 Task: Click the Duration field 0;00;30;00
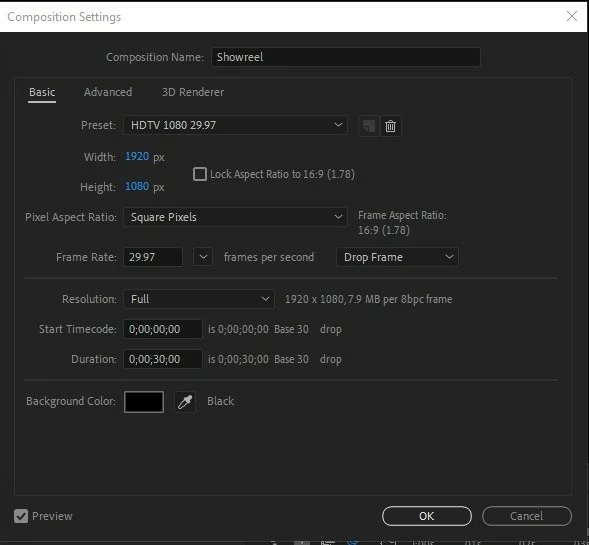[163, 359]
